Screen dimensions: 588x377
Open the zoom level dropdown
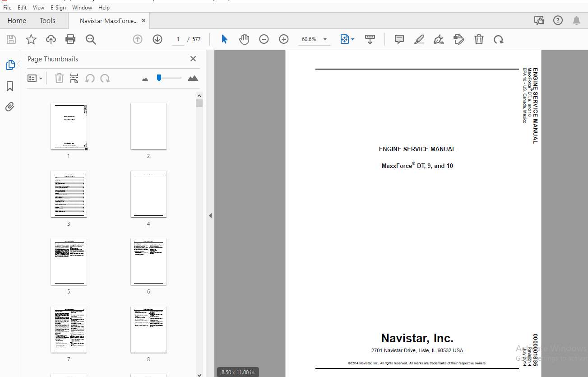pos(325,39)
